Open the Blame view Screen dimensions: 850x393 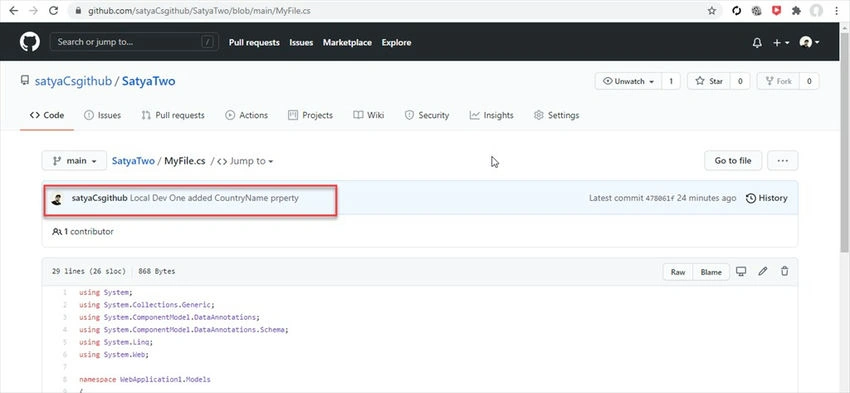pos(711,272)
